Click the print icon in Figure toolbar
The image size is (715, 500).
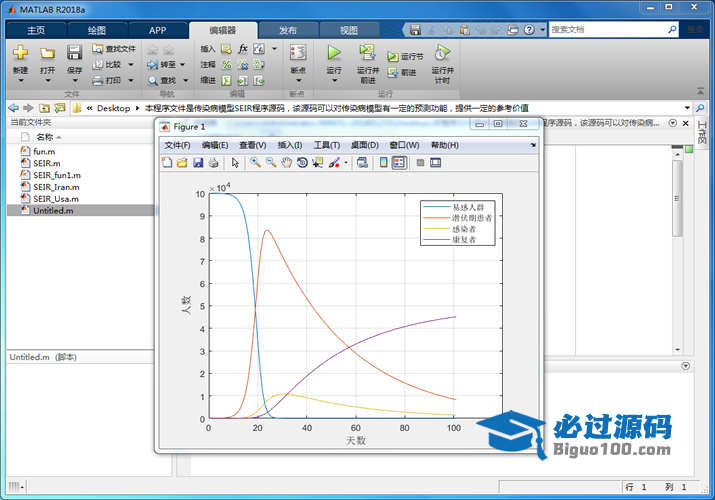214,162
